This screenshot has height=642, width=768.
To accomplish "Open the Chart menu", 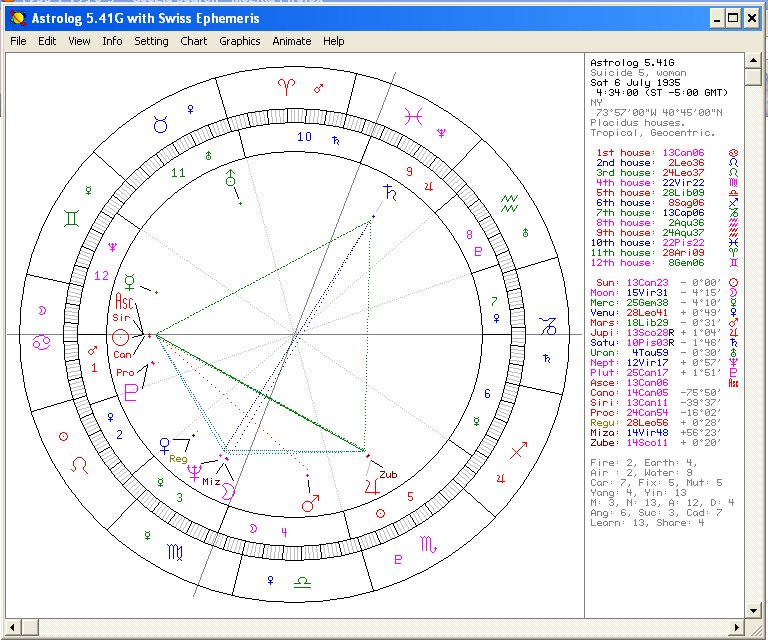I will click(x=194, y=41).
